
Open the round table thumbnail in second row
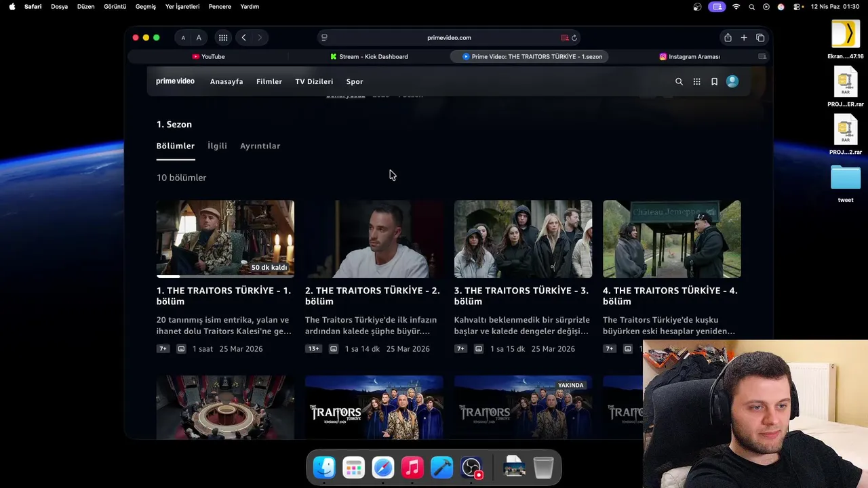coord(225,408)
